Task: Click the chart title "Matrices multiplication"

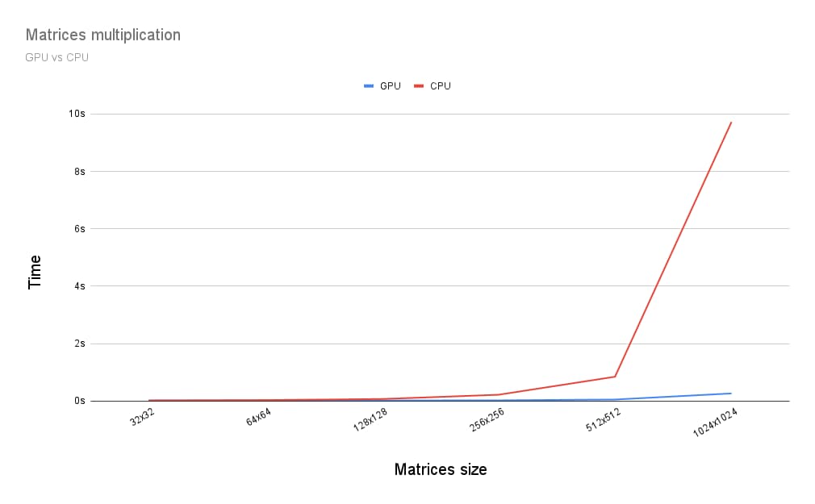Action: pyautogui.click(x=102, y=35)
